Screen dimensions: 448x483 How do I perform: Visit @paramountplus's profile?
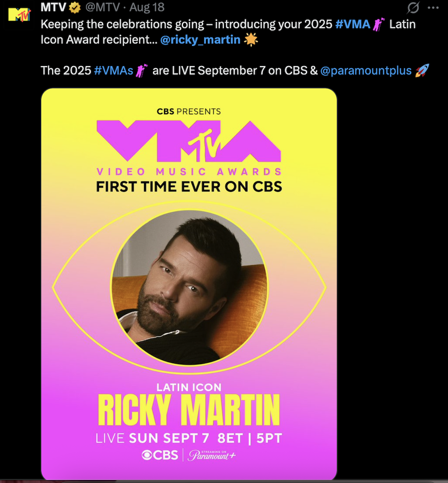click(367, 70)
